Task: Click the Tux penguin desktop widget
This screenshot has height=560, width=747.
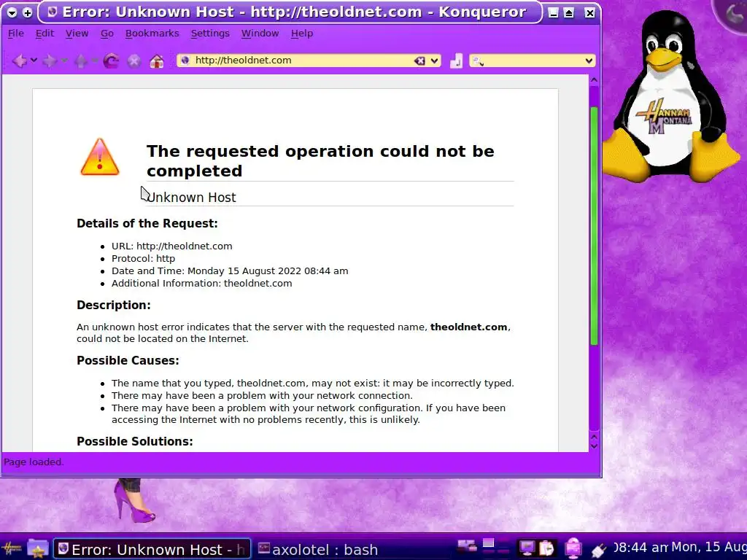Action: (671, 96)
